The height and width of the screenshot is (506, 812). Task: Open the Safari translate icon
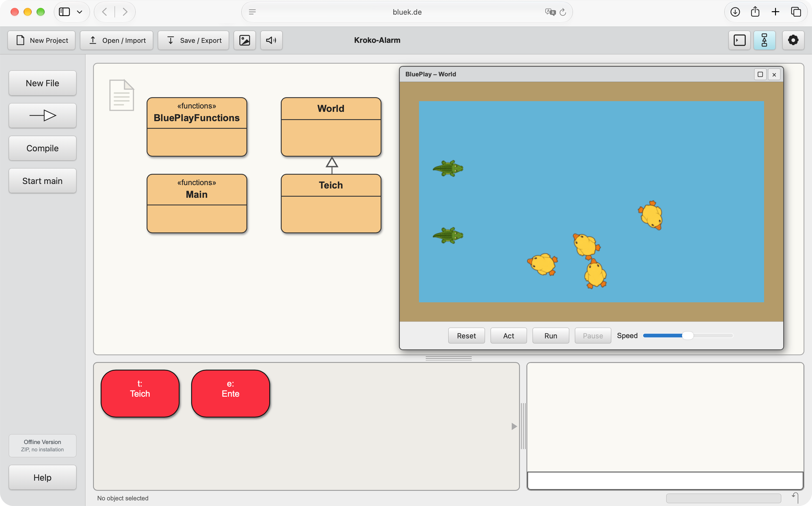click(x=550, y=12)
